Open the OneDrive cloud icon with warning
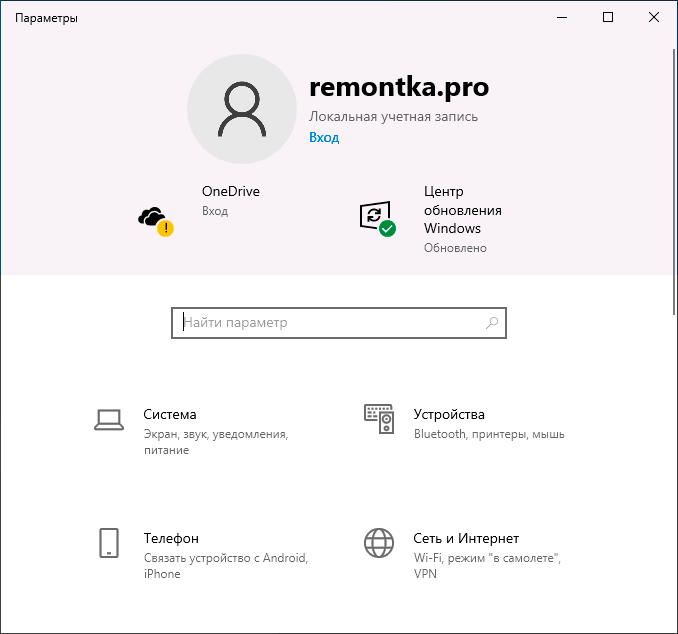 point(156,221)
